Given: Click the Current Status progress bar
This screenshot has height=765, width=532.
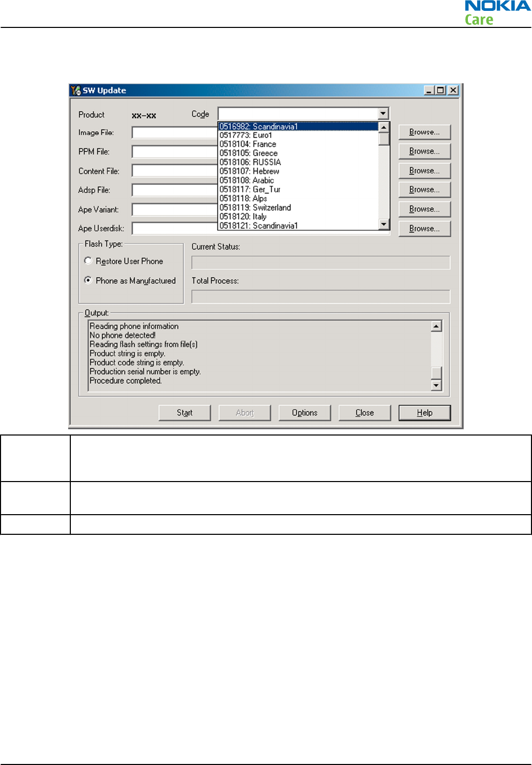Looking at the screenshot, I should coord(321,263).
